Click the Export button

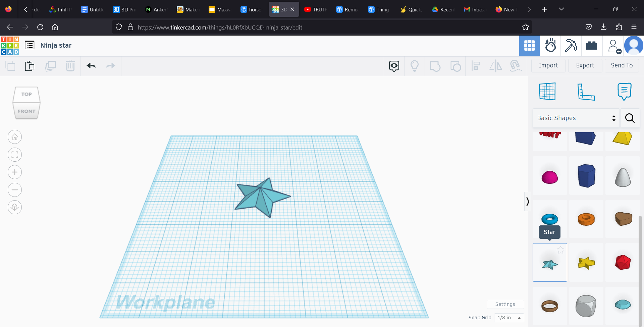tap(585, 65)
